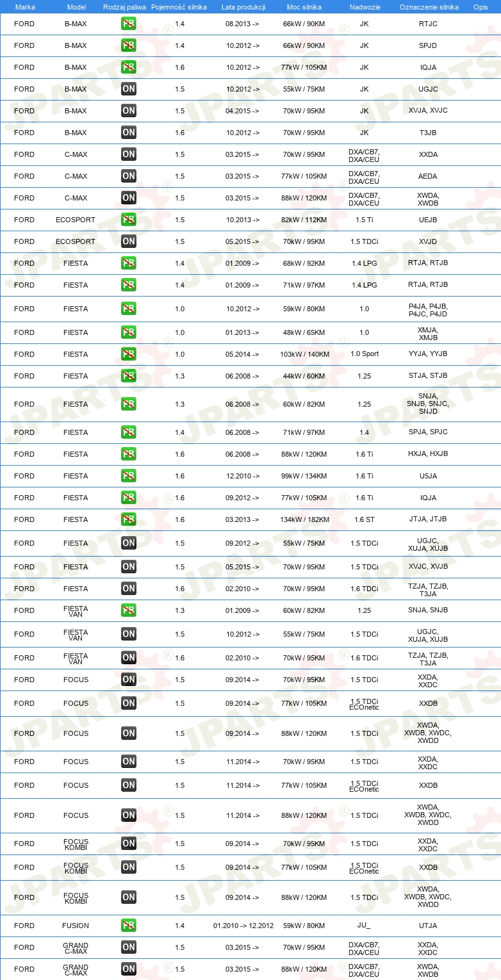Click the Model column header

[76, 6]
